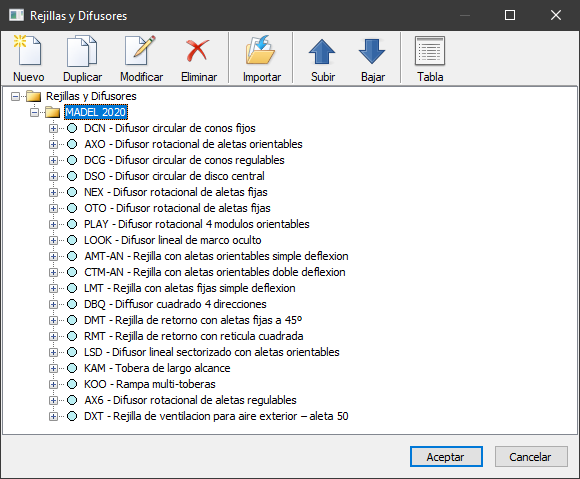Click the Bajar down arrow

pyautogui.click(x=372, y=52)
